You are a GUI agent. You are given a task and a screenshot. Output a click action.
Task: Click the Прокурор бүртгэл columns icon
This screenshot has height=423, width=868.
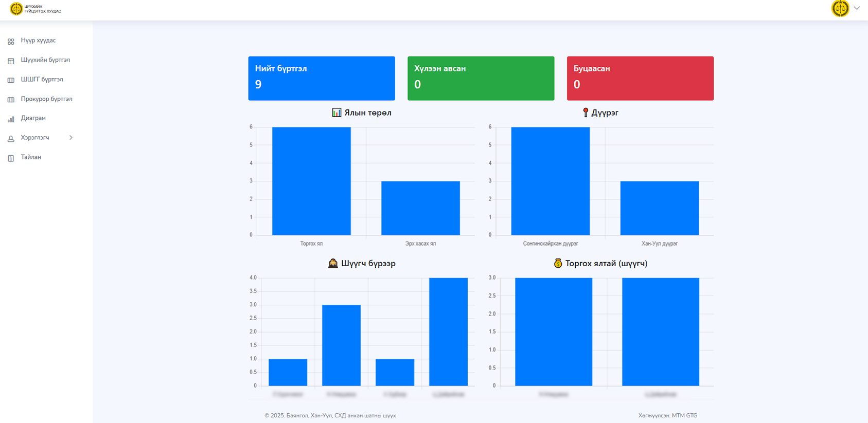pyautogui.click(x=11, y=100)
